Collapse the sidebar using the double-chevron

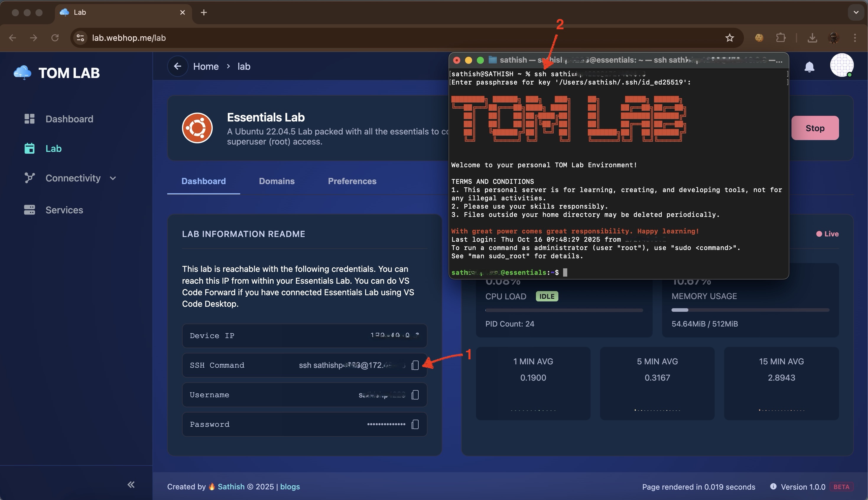tap(131, 484)
